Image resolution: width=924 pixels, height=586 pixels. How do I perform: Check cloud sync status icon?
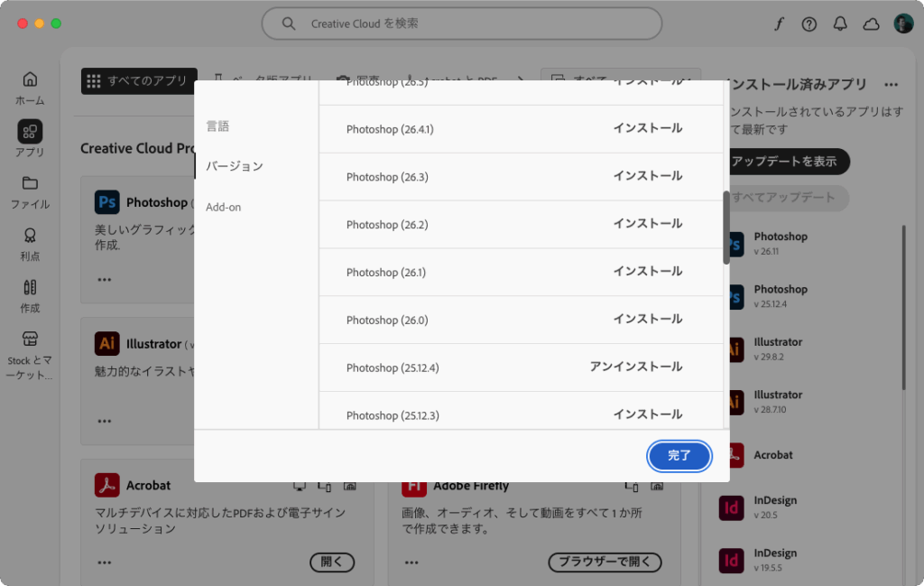871,24
